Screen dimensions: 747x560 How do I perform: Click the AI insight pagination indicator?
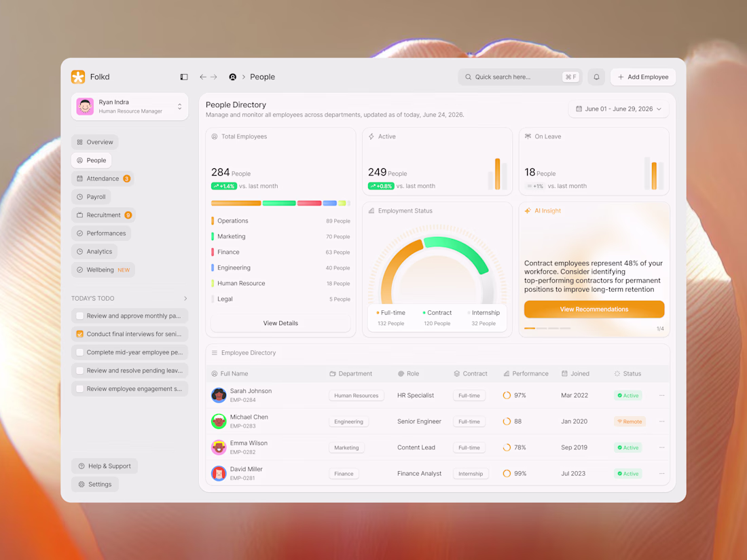point(547,329)
